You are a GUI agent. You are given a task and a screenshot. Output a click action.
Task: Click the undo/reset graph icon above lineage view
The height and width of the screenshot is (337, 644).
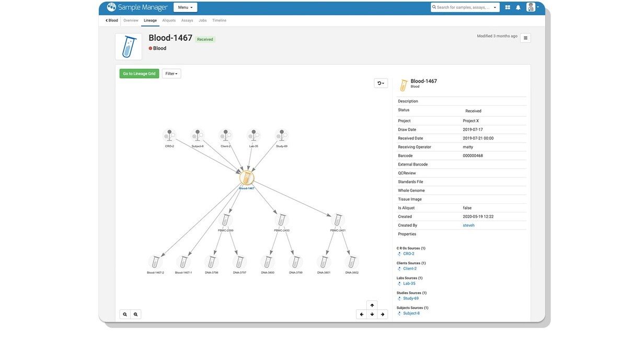(380, 83)
